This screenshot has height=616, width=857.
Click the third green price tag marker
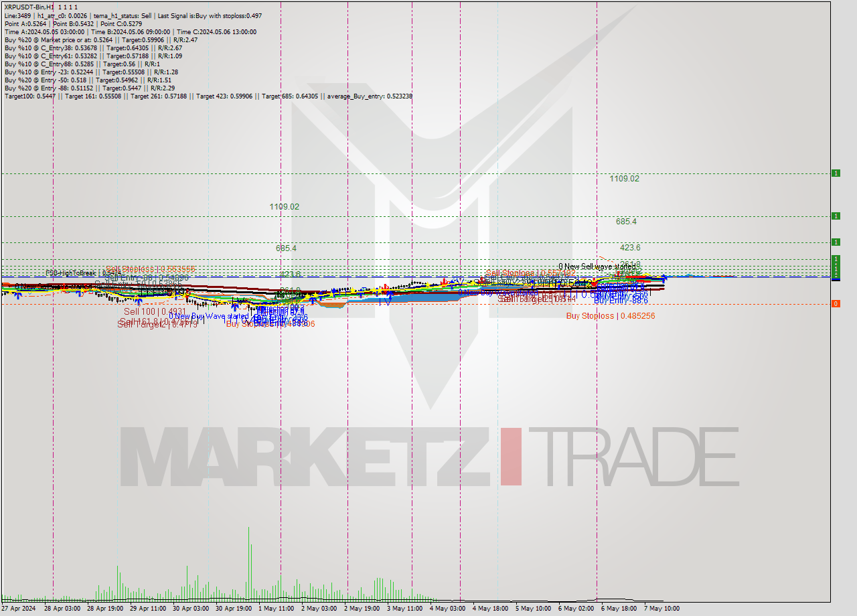(836, 242)
